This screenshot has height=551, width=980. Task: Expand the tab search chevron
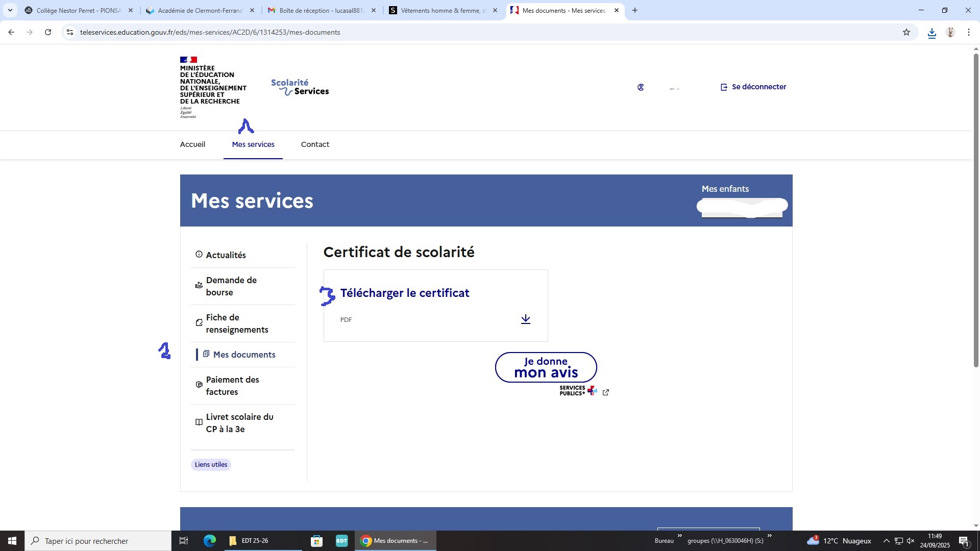click(10, 10)
